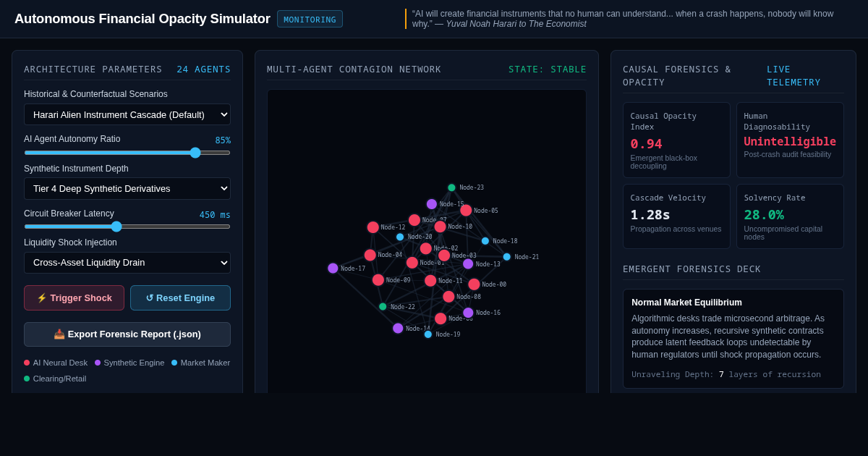Select the red Node-04 circle
Image resolution: width=868 pixels, height=456 pixels.
click(x=370, y=255)
